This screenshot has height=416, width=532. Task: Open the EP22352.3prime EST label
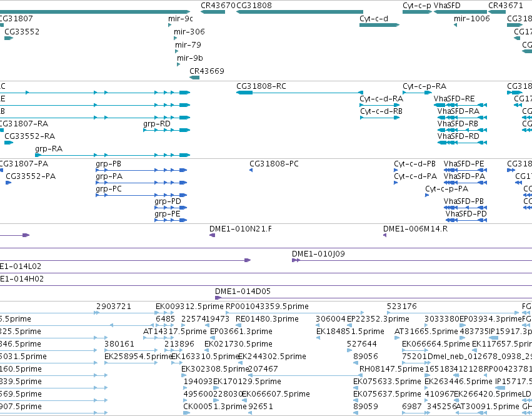click(378, 319)
